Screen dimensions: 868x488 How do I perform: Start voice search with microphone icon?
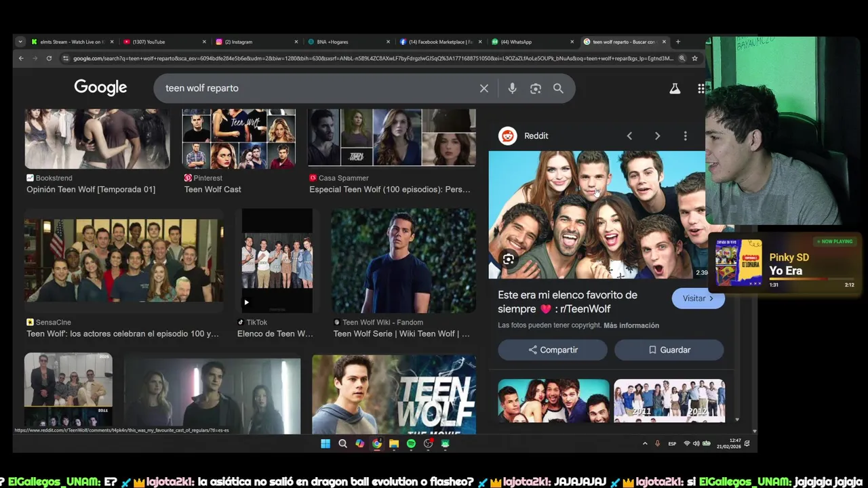(512, 88)
